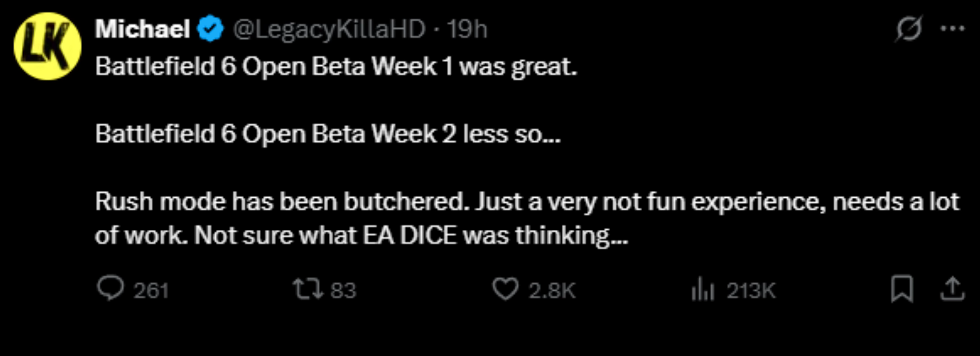The height and width of the screenshot is (356, 980).
Task: Open the LK profile avatar
Action: pyautogui.click(x=47, y=46)
